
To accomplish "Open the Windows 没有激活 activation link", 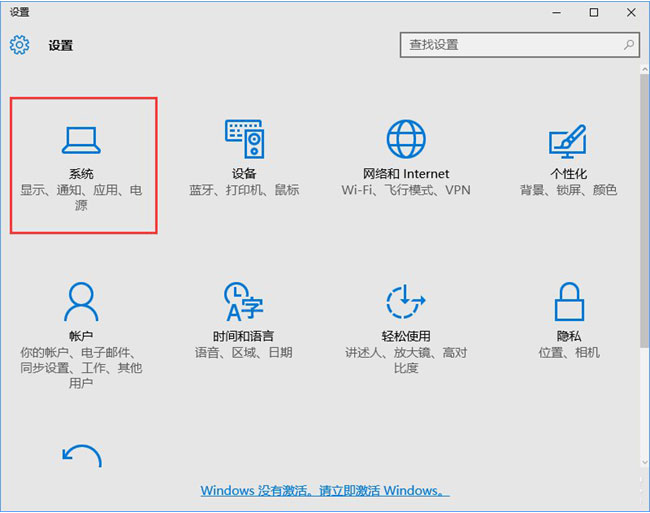I will click(324, 491).
